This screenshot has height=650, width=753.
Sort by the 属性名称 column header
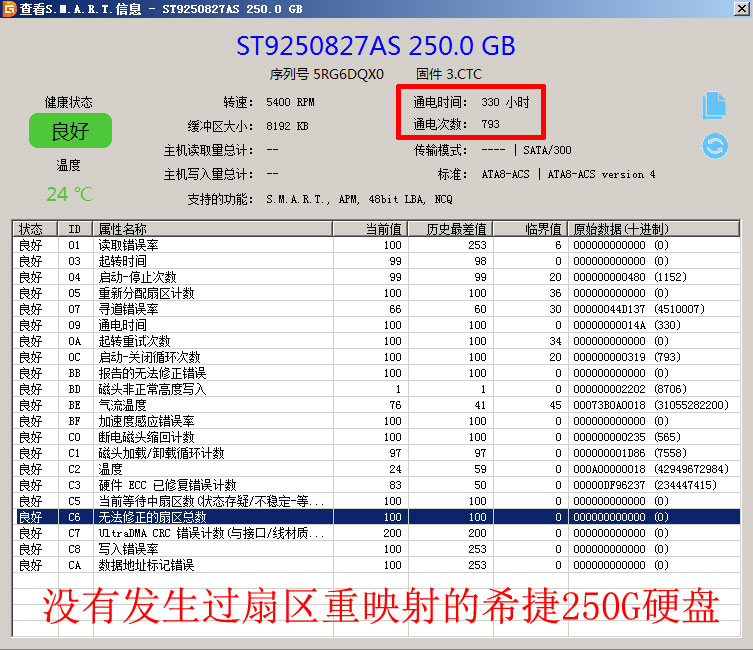213,229
